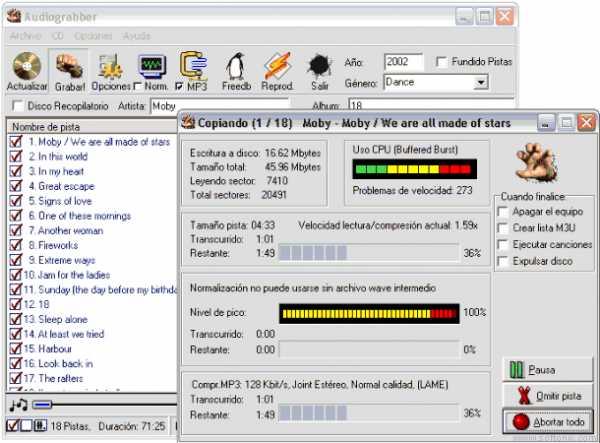The image size is (600, 443).
Task: Click the Norm. monitor icon
Action: 152,67
